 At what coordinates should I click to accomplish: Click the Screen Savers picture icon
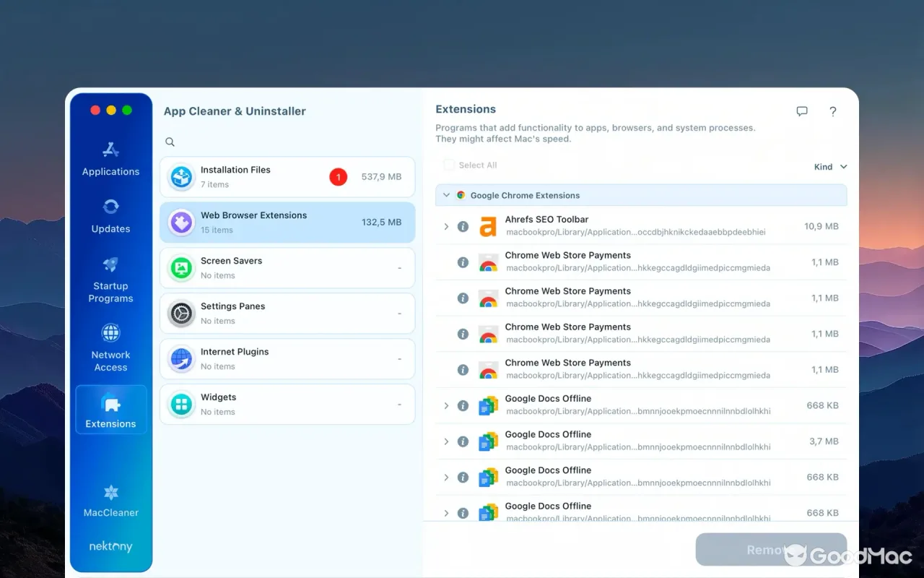pyautogui.click(x=181, y=268)
